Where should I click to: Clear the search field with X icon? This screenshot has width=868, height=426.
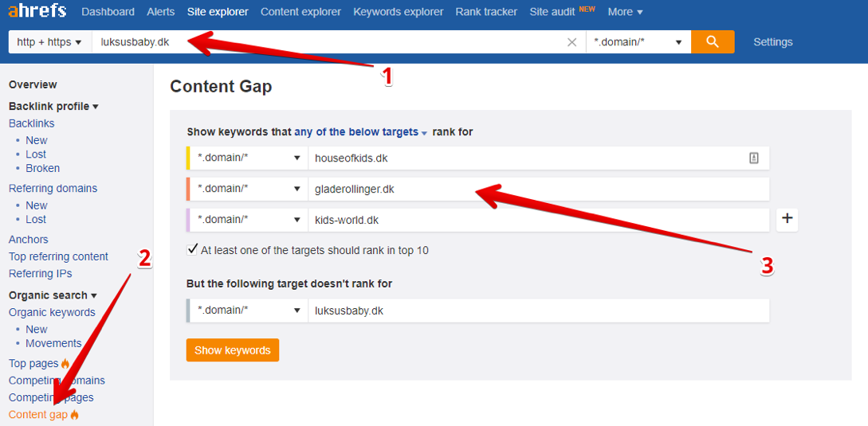(572, 42)
